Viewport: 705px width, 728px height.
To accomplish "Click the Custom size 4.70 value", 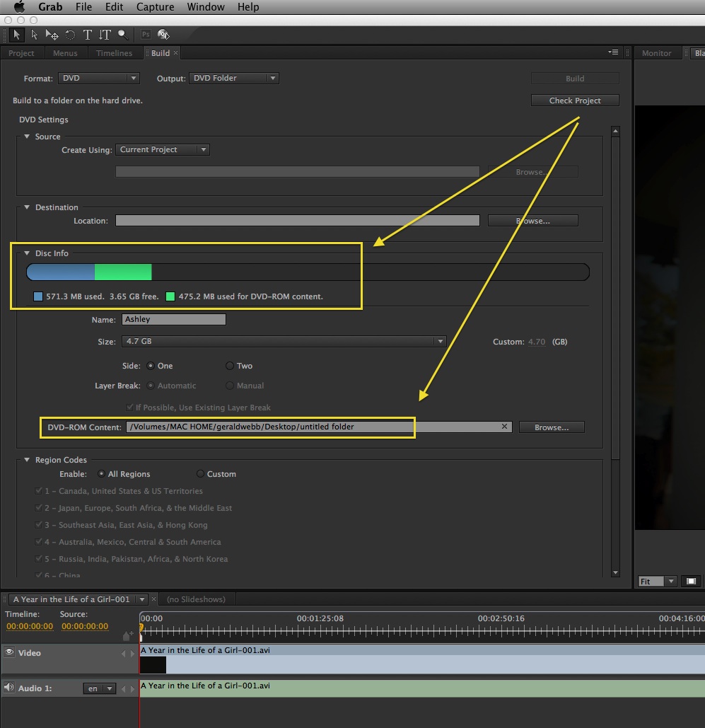I will coord(537,342).
